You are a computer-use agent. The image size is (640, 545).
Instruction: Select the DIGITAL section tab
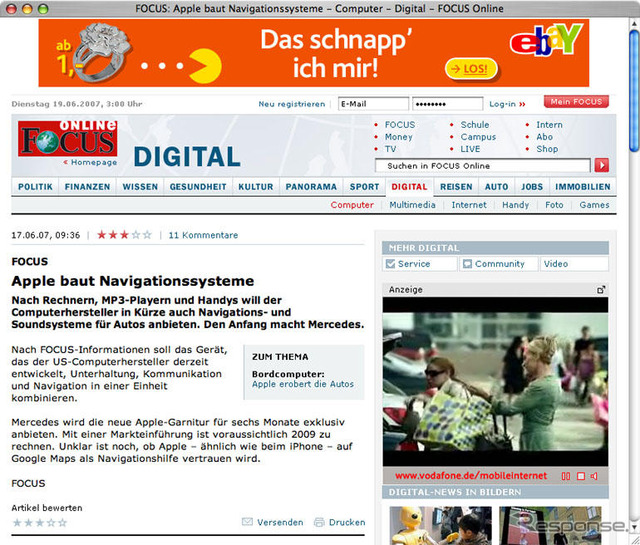point(409,187)
